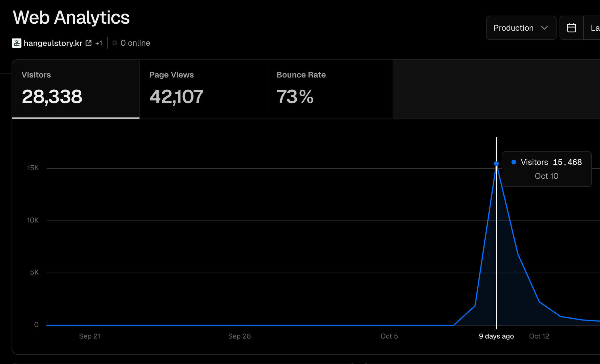Switch to the Page Views tab
The width and height of the screenshot is (600, 364).
pyautogui.click(x=203, y=89)
